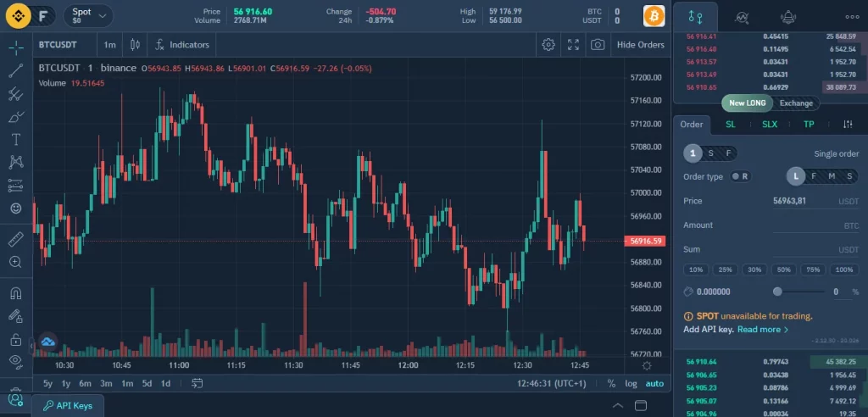Screen dimensions: 868x417
Task: Open the Indicators menu
Action: point(181,45)
